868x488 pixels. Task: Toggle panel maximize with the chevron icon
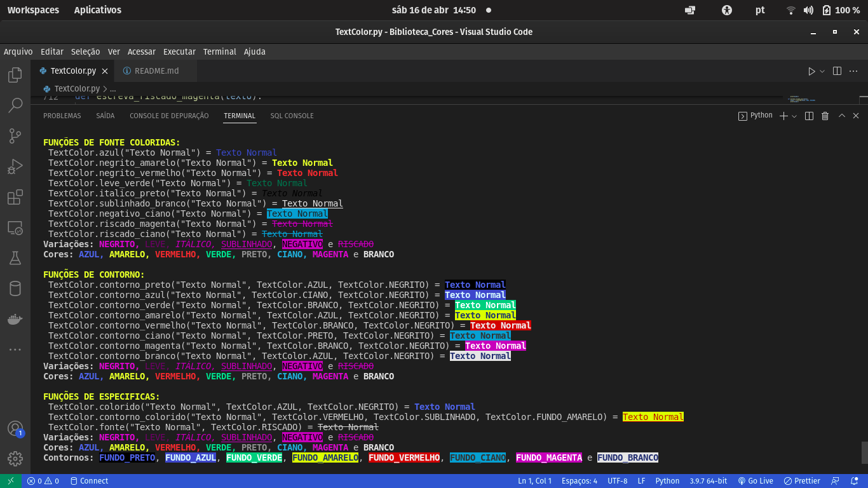pyautogui.click(x=843, y=116)
